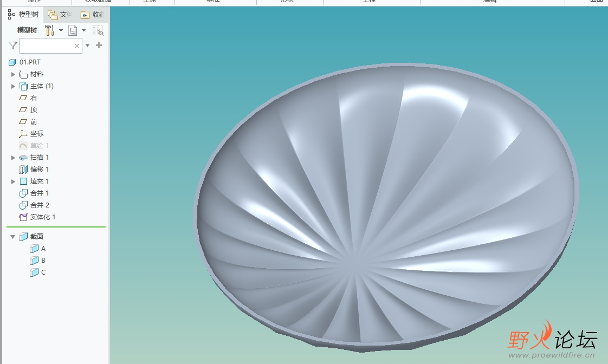The image size is (608, 364).
Task: Click the funnel filter icon
Action: 13,45
